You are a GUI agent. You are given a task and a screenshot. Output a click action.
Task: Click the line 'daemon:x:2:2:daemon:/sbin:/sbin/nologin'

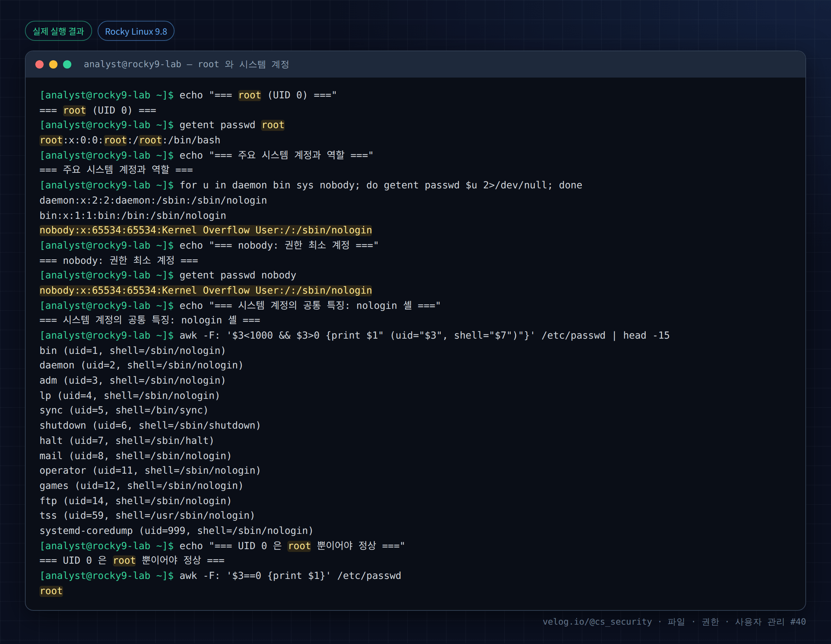153,200
